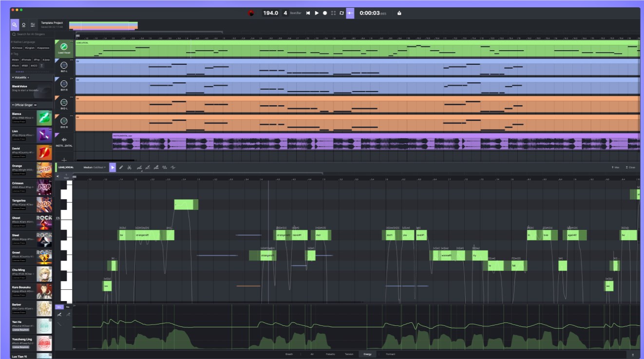Select the BV2-R track icon
644x359 pixels.
(x=64, y=121)
